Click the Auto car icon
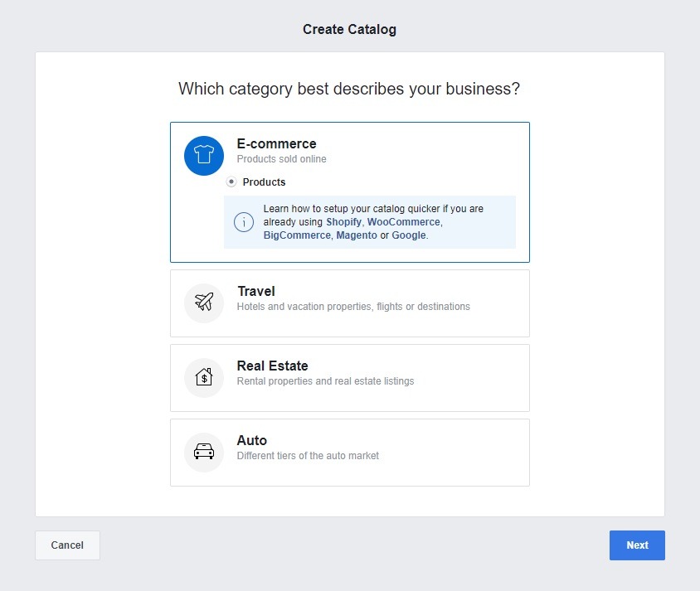The height and width of the screenshot is (591, 700). (204, 452)
